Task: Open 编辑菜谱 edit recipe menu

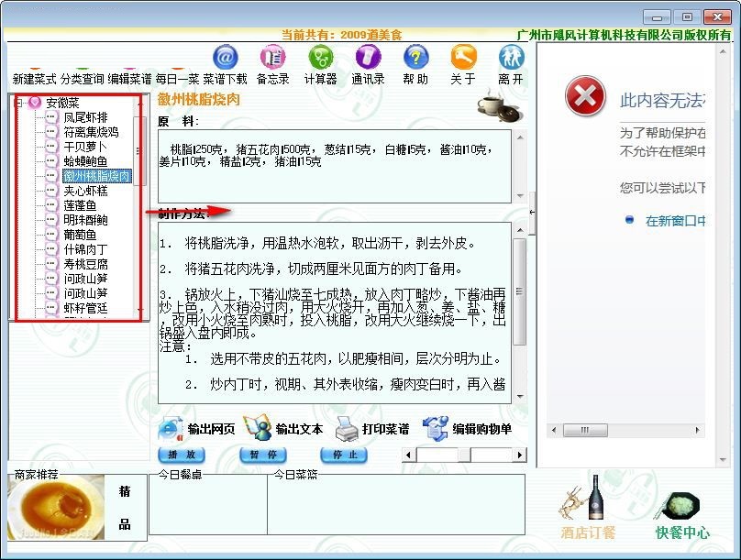Action: [129, 79]
